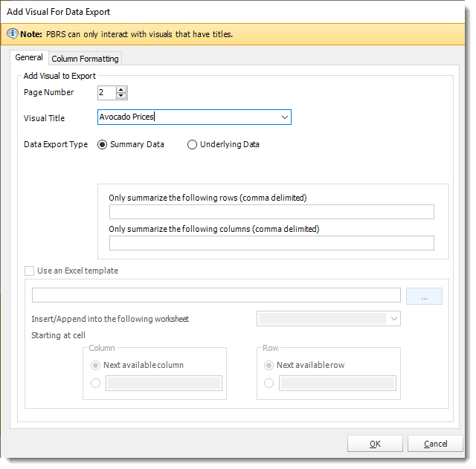Click the Excel template path field
Viewport: 476px width, 469px height.
[x=216, y=295]
